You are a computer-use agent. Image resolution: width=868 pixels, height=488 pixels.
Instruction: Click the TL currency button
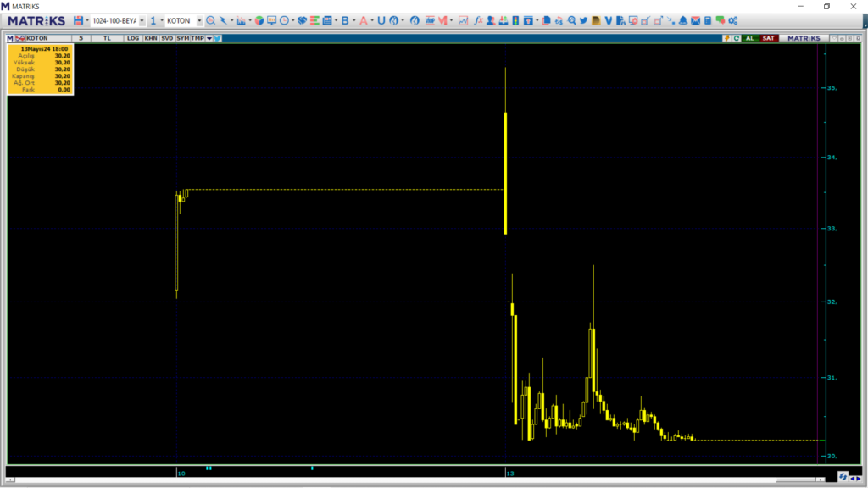click(x=107, y=38)
